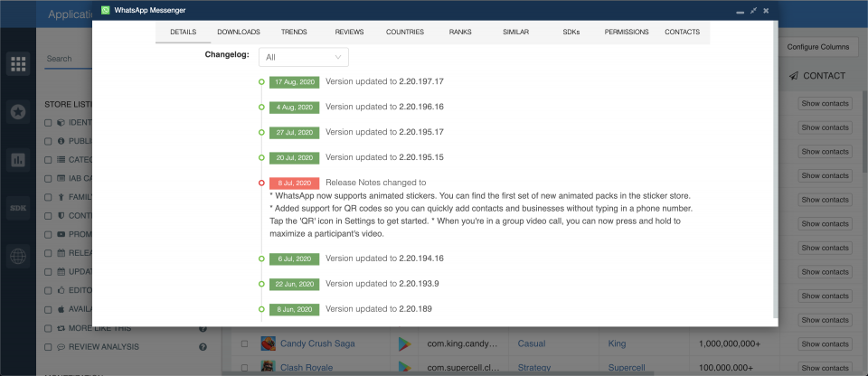Open the Supercell publisher link
This screenshot has width=868, height=376.
(x=627, y=368)
